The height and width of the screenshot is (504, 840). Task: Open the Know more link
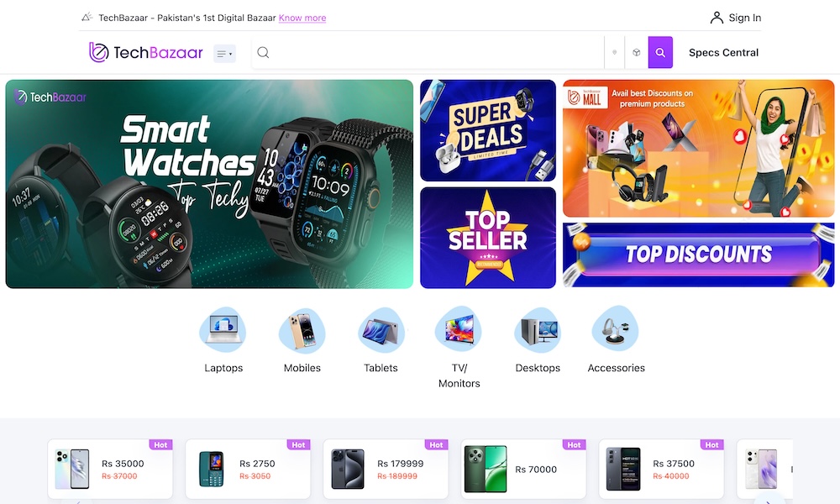(x=302, y=18)
